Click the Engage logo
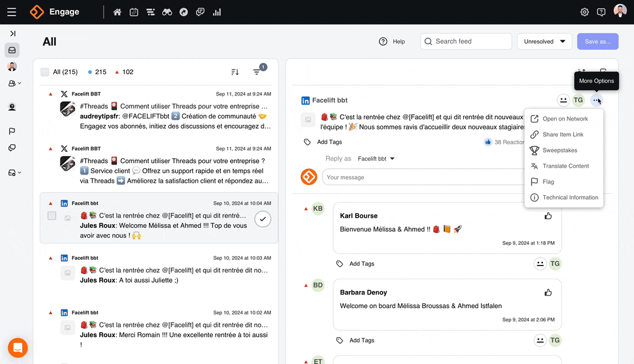The height and width of the screenshot is (364, 634). (55, 12)
